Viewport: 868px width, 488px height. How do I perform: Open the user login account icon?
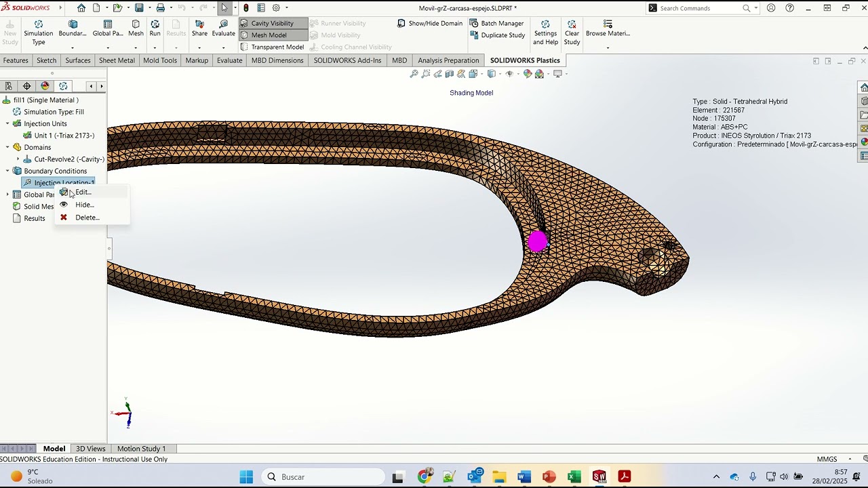pyautogui.click(x=771, y=8)
